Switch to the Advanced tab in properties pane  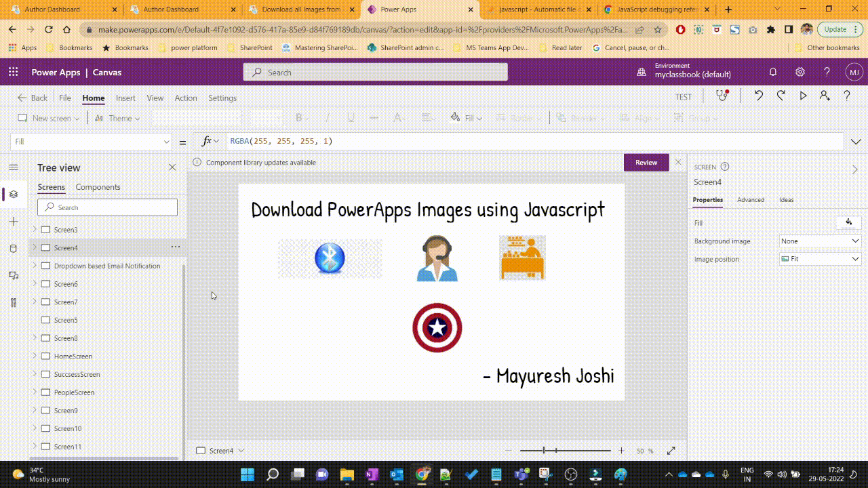click(751, 200)
